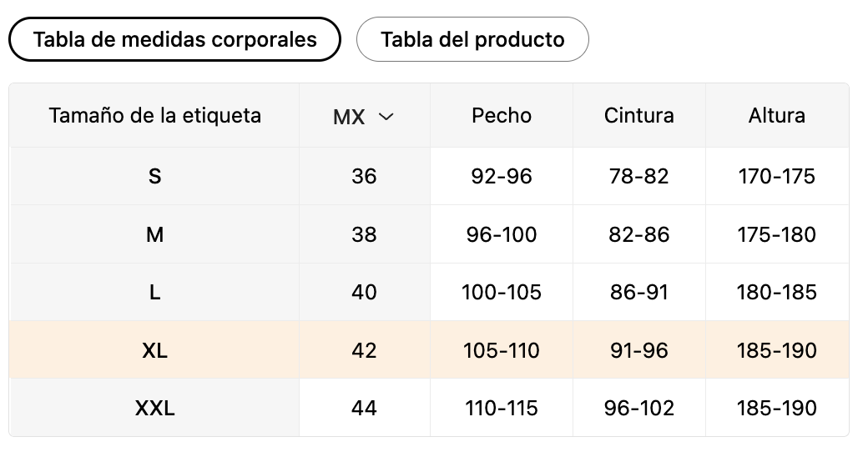The image size is (868, 462).
Task: Click the height value 170-175
Action: [x=777, y=176]
